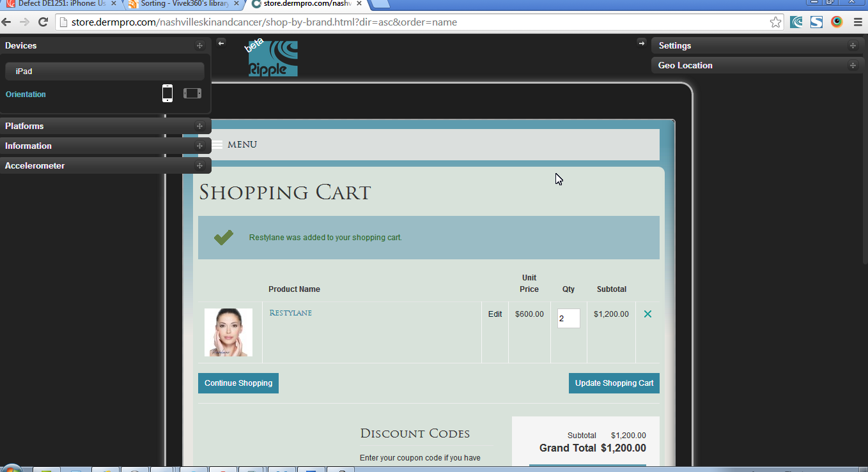Click the Shopping Cart heading
Image resolution: width=868 pixels, height=472 pixels.
(x=285, y=192)
